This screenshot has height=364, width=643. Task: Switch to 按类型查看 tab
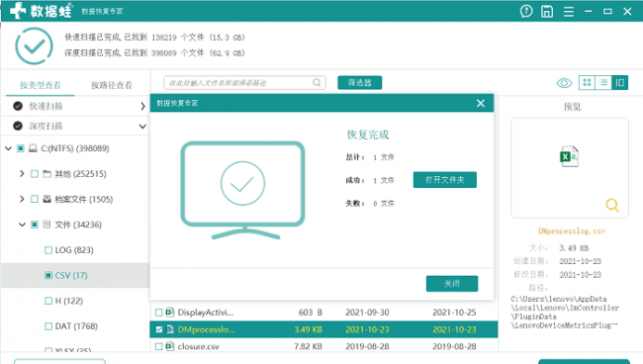(41, 85)
